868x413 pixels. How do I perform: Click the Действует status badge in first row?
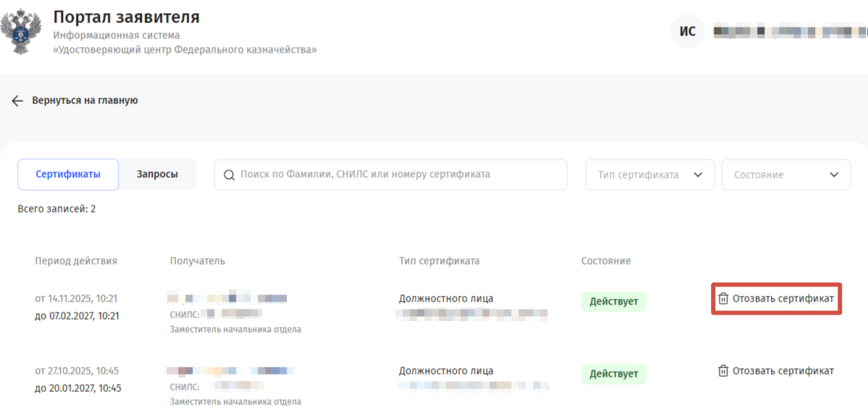click(614, 302)
